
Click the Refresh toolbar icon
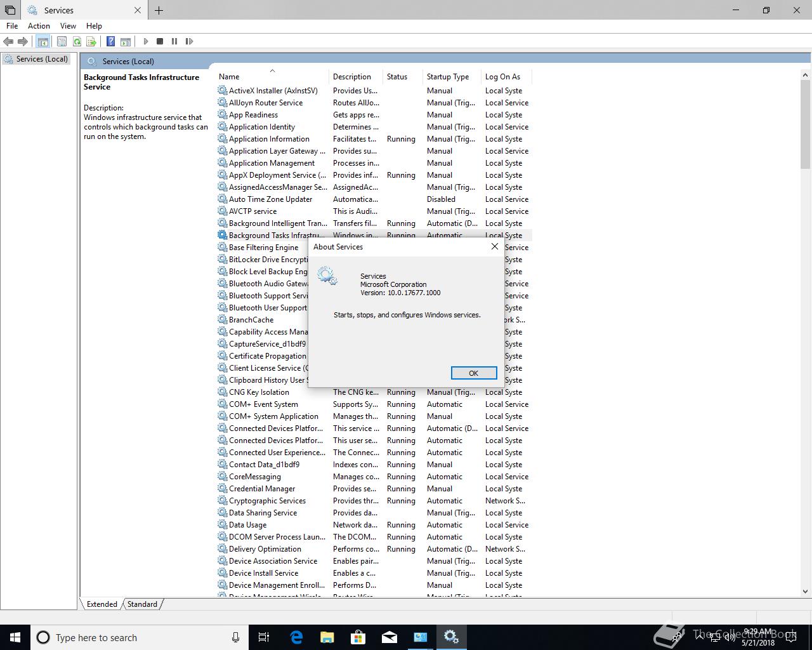click(x=77, y=41)
